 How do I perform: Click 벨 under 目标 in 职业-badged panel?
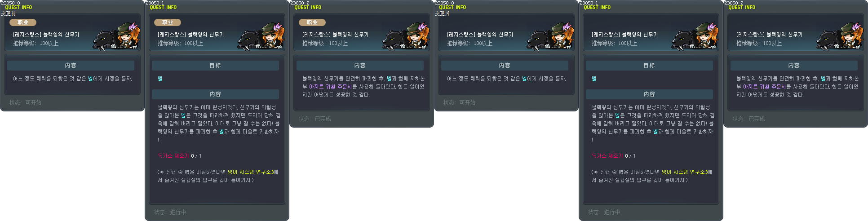tap(160, 79)
